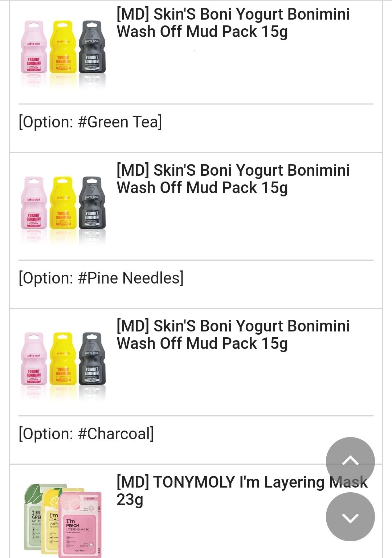Tap the scroll-to-top arrow button
Screen dimensions: 392x558
[x=350, y=461]
